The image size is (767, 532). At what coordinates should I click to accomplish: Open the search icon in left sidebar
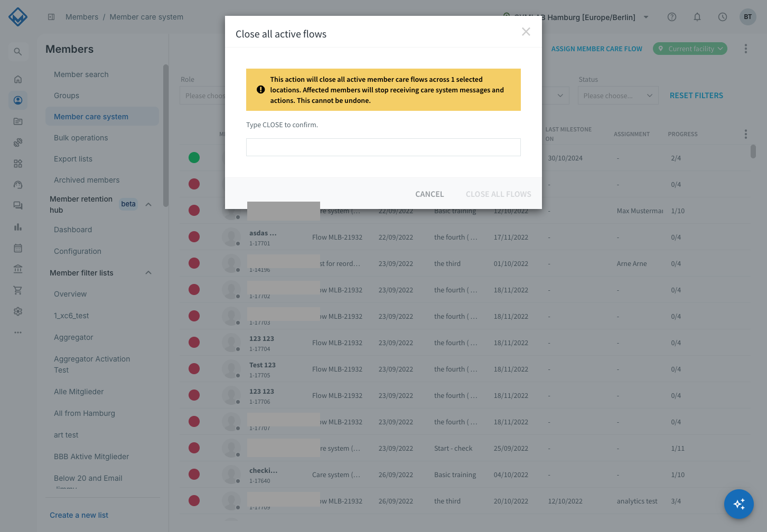(18, 52)
